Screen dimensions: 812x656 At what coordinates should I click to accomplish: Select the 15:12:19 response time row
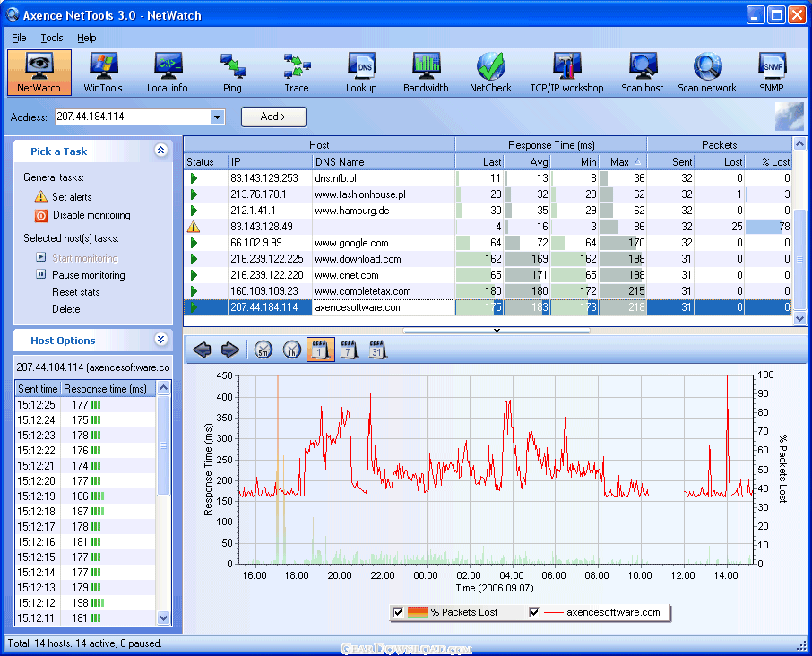[85, 496]
